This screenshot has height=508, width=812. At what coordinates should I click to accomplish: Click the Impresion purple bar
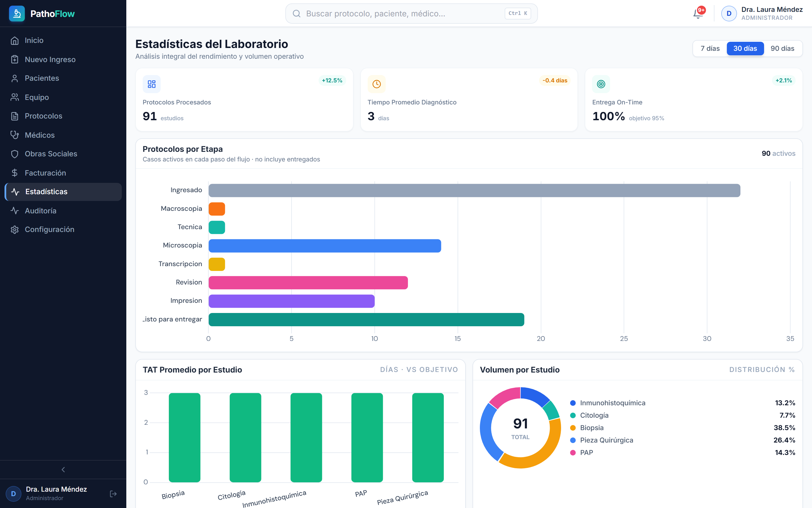click(292, 301)
